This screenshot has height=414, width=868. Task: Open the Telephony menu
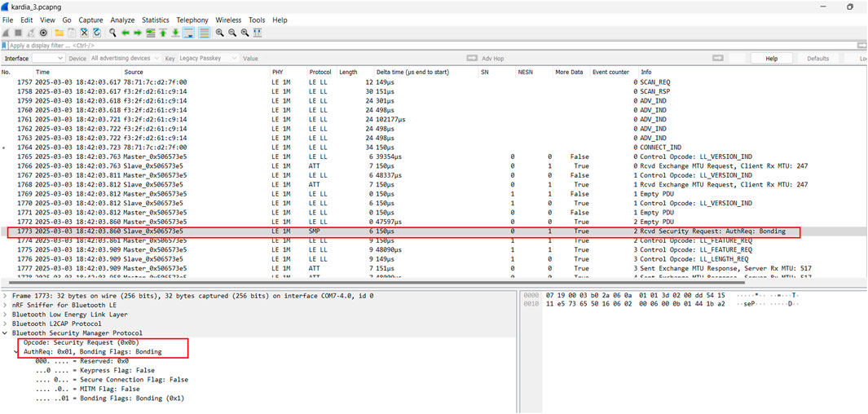click(192, 20)
